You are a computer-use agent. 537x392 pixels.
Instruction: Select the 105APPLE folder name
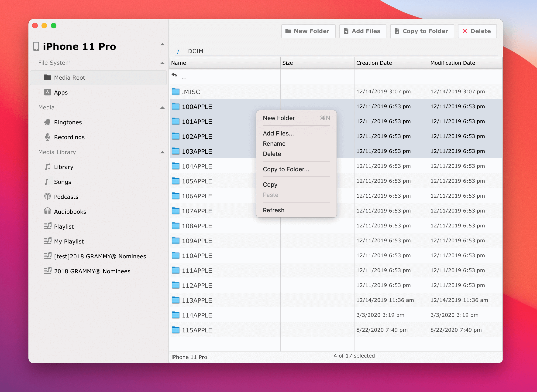tap(197, 181)
